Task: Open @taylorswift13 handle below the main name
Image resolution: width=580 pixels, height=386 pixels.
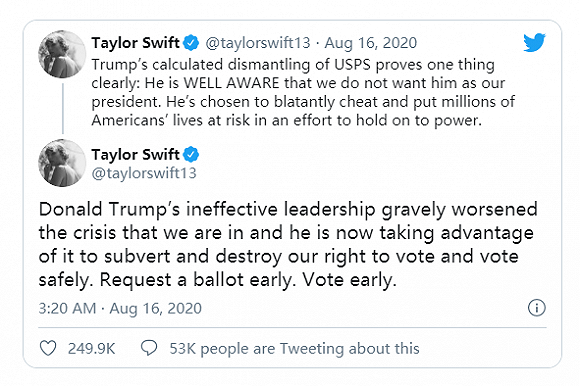Action: [144, 173]
